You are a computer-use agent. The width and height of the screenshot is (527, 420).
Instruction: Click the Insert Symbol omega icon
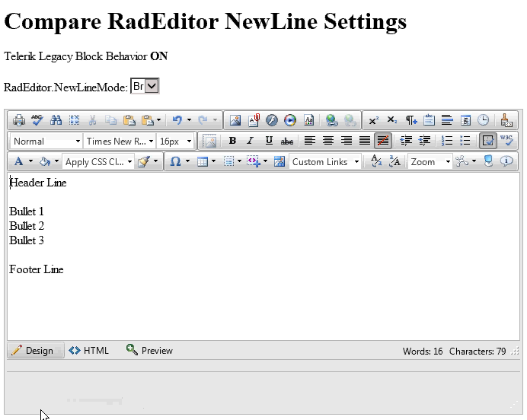(175, 162)
